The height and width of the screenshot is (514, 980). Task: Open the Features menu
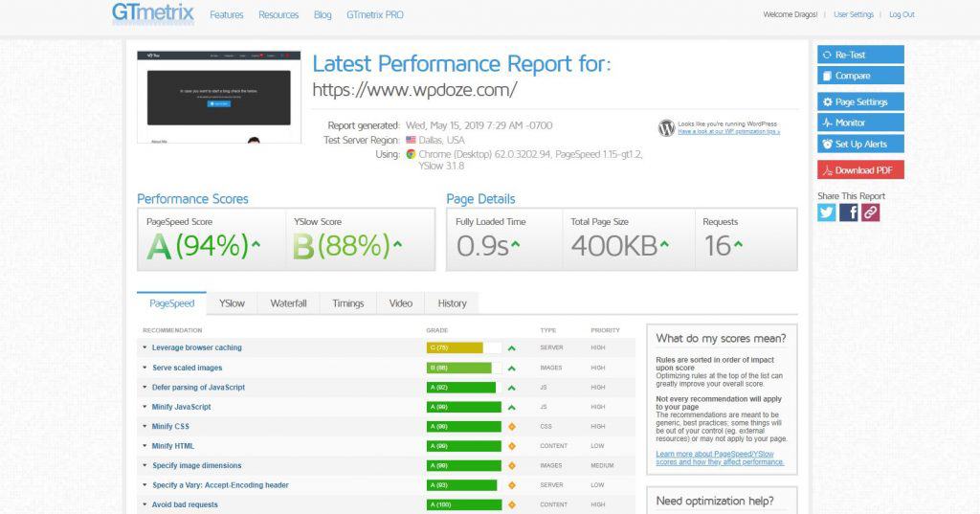coord(226,14)
